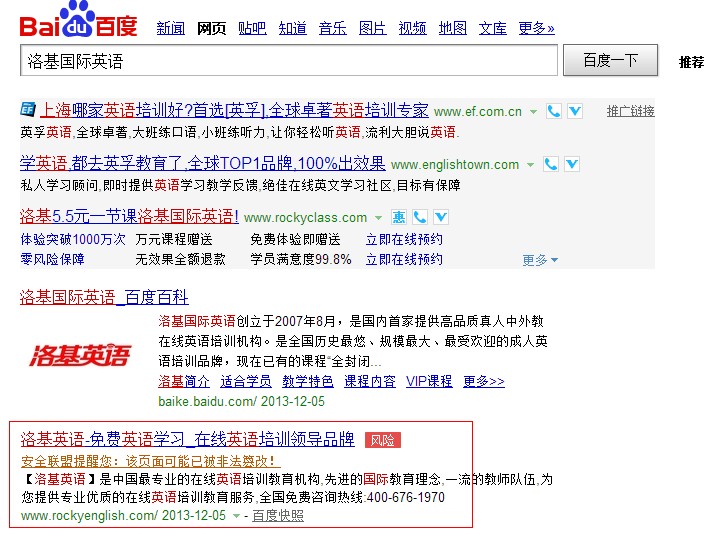Open the 洛基英语 logo thumbnail
The width and height of the screenshot is (705, 538).
pyautogui.click(x=80, y=355)
